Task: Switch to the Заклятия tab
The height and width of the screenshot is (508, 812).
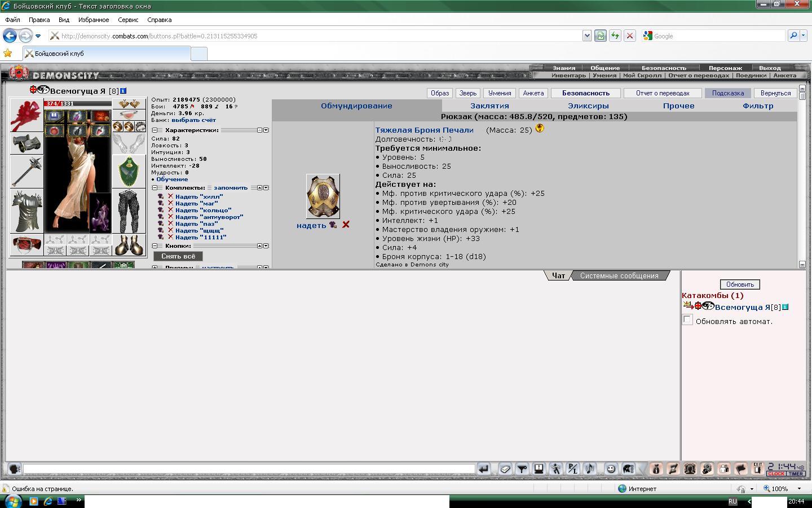Action: click(x=489, y=106)
